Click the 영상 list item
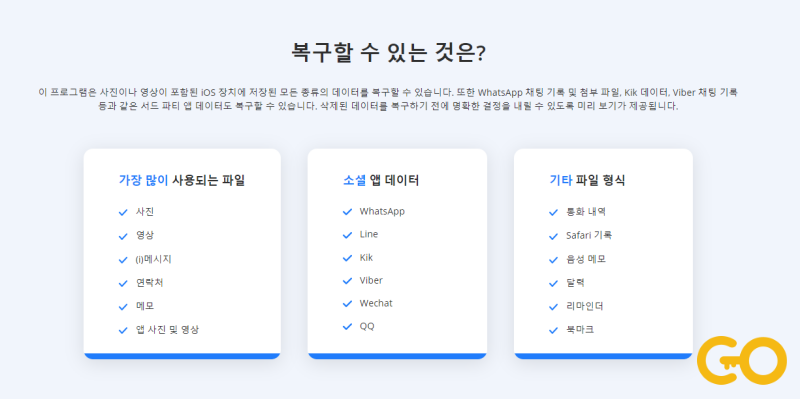800x399 pixels. (145, 235)
